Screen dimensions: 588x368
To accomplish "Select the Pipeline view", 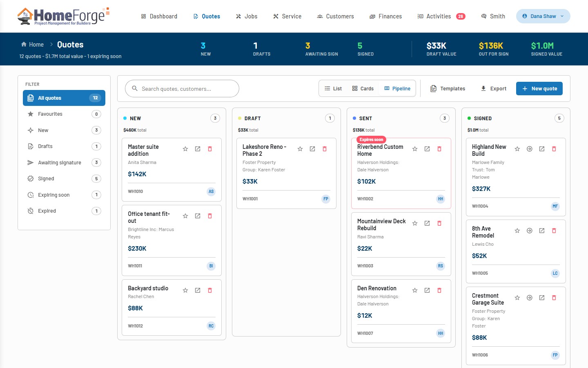I will click(397, 88).
